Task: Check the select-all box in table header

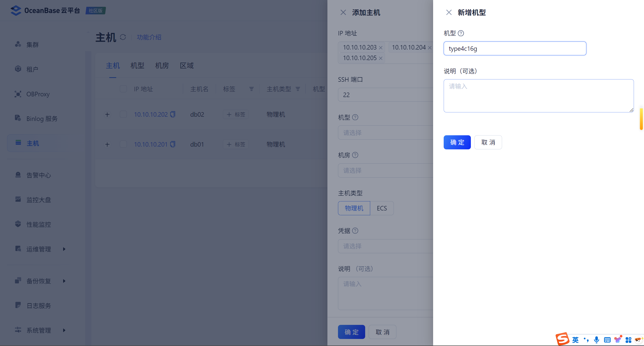Action: tap(123, 89)
